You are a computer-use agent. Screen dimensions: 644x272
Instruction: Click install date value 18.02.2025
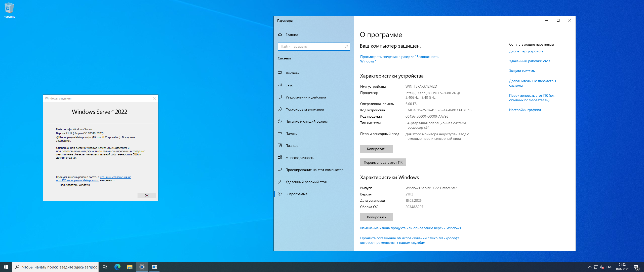pos(413,200)
